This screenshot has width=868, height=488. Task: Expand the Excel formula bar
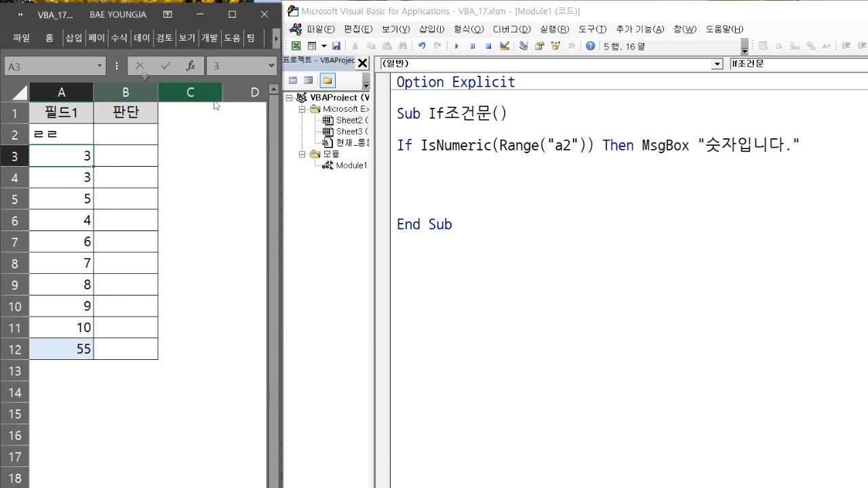click(x=271, y=66)
